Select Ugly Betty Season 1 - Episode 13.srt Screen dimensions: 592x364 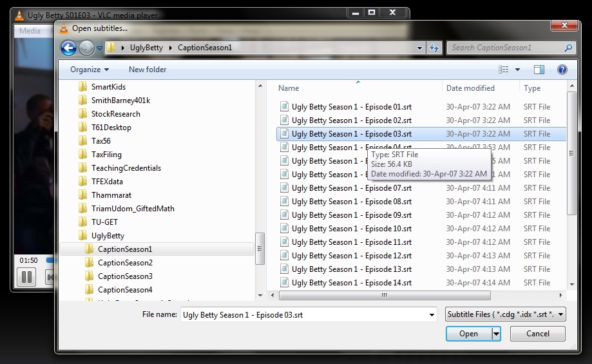tap(352, 269)
